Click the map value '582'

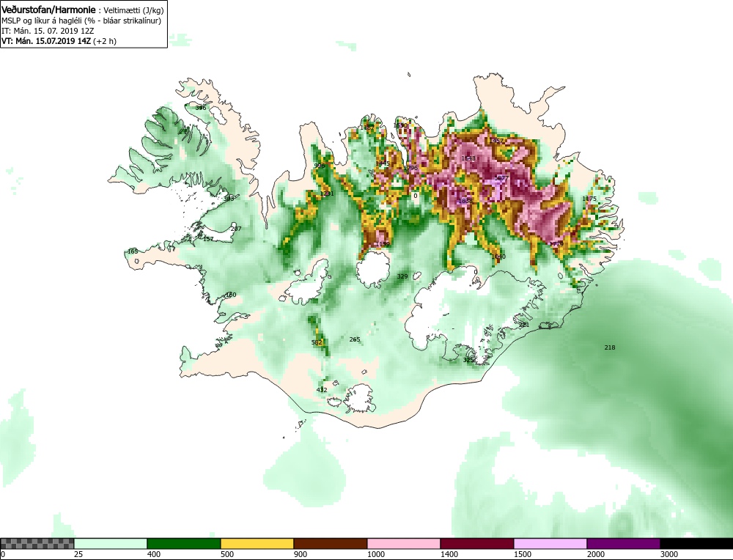click(317, 342)
